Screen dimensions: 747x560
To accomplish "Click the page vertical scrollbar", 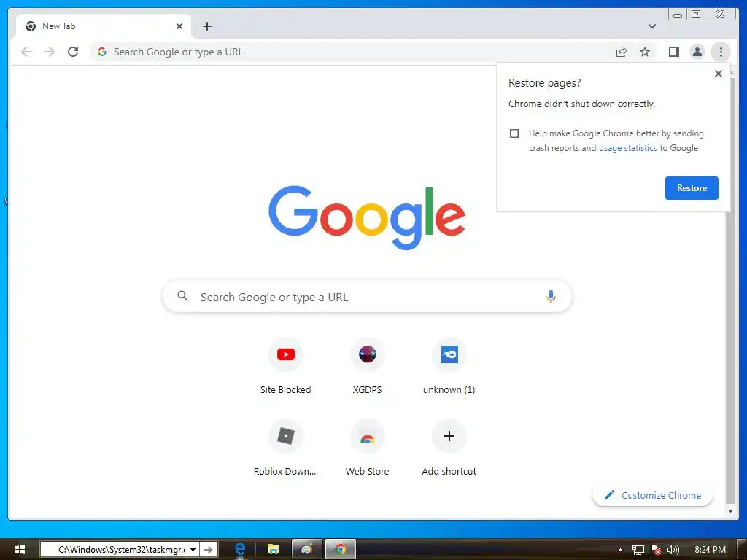I will pyautogui.click(x=730, y=290).
